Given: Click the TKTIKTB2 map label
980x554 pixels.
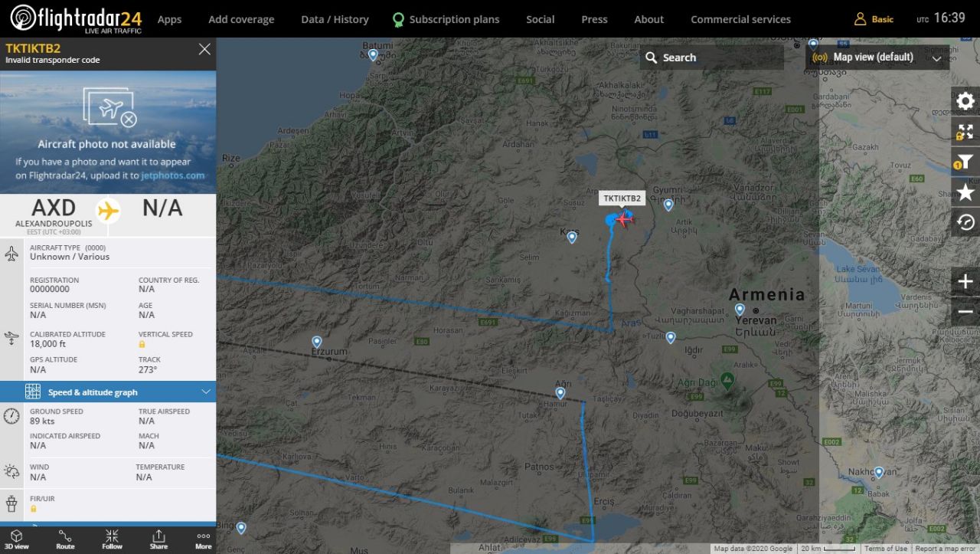Looking at the screenshot, I should (622, 198).
